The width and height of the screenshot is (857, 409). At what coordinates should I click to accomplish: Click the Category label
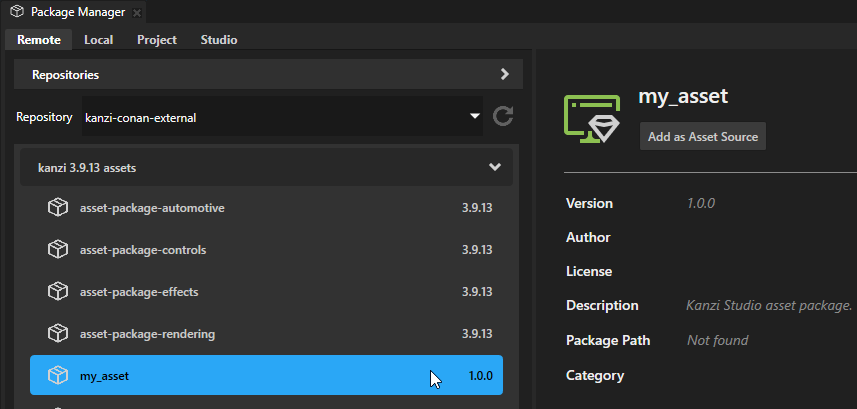point(595,376)
